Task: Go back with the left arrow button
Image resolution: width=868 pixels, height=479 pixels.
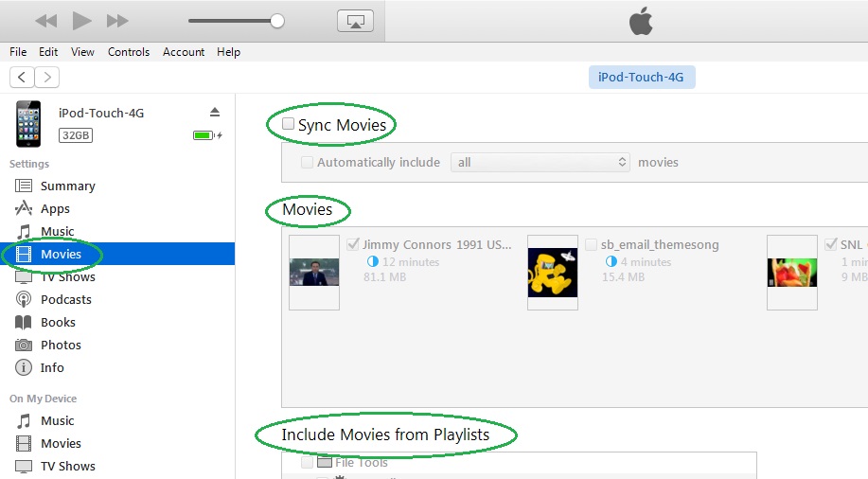Action: (x=22, y=77)
